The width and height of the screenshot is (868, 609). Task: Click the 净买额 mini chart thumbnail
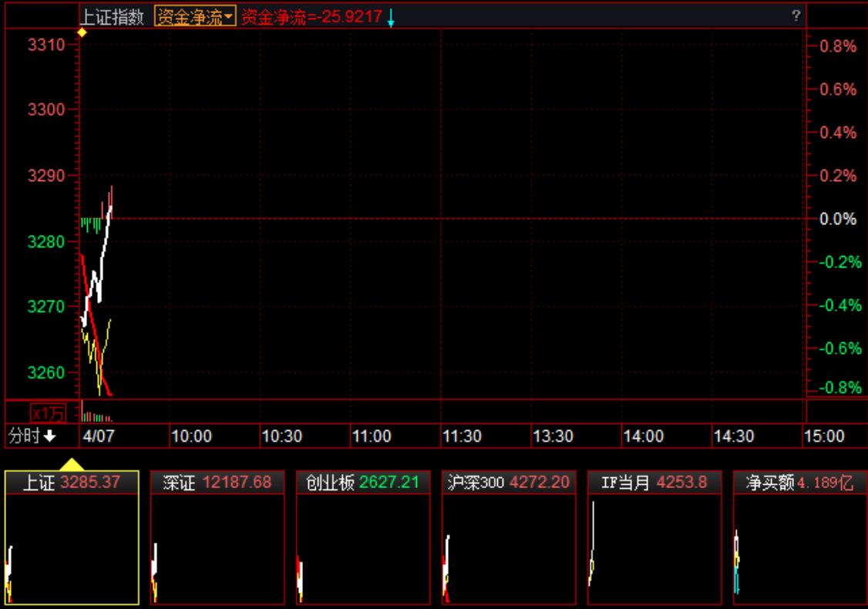point(799,549)
